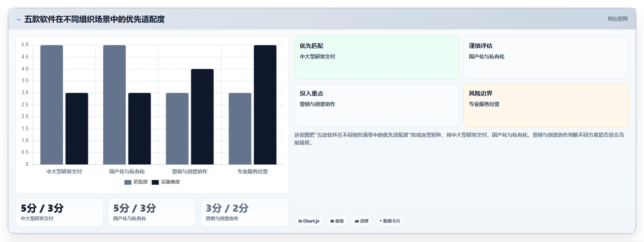Click the 实施难度 bar for 国产化与私有化

140,129
